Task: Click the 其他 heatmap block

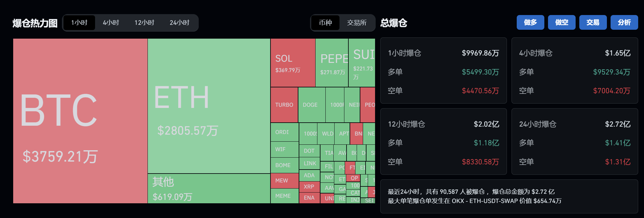Action: point(209,188)
